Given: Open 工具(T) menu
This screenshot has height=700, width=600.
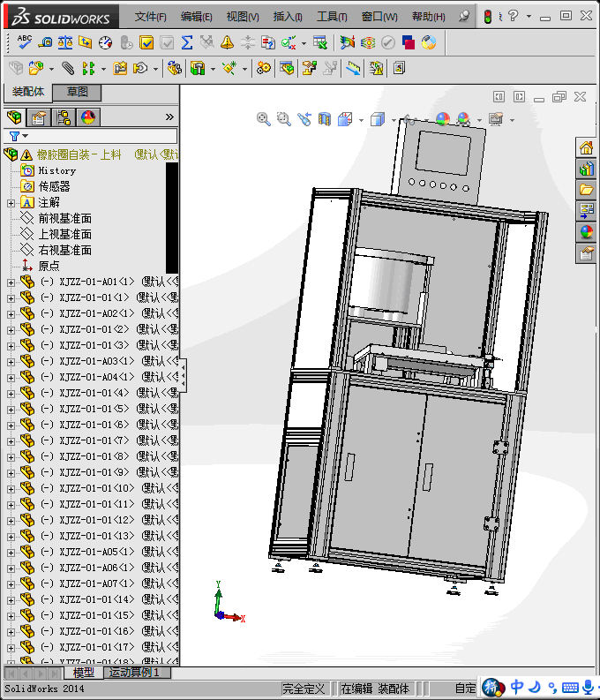Looking at the screenshot, I should (332, 17).
